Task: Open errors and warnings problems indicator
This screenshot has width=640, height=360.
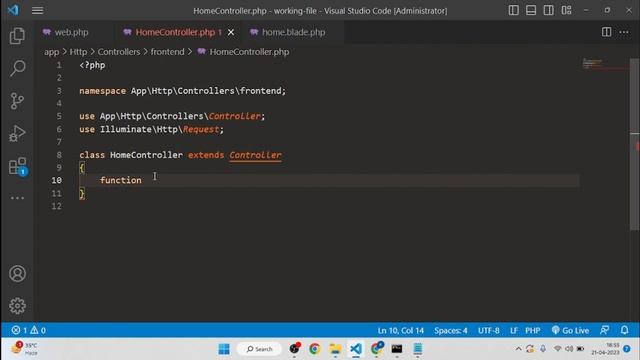Action: coord(29,330)
